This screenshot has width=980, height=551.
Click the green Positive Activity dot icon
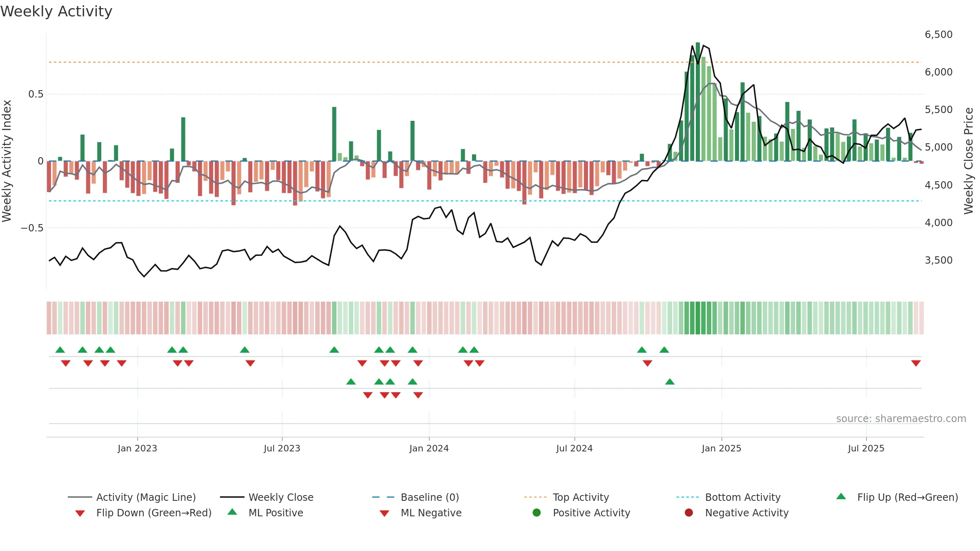pyautogui.click(x=537, y=513)
